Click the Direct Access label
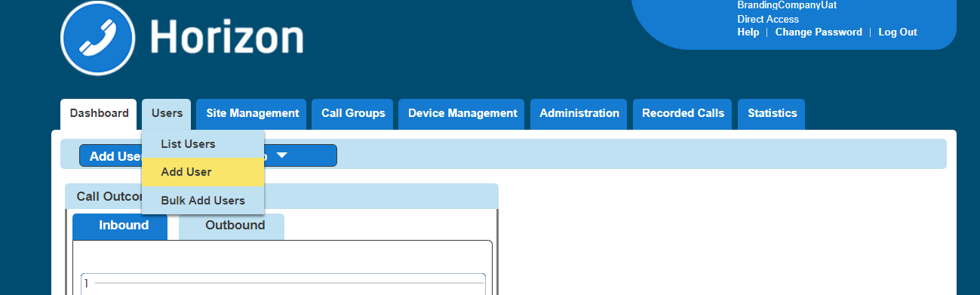 (768, 20)
